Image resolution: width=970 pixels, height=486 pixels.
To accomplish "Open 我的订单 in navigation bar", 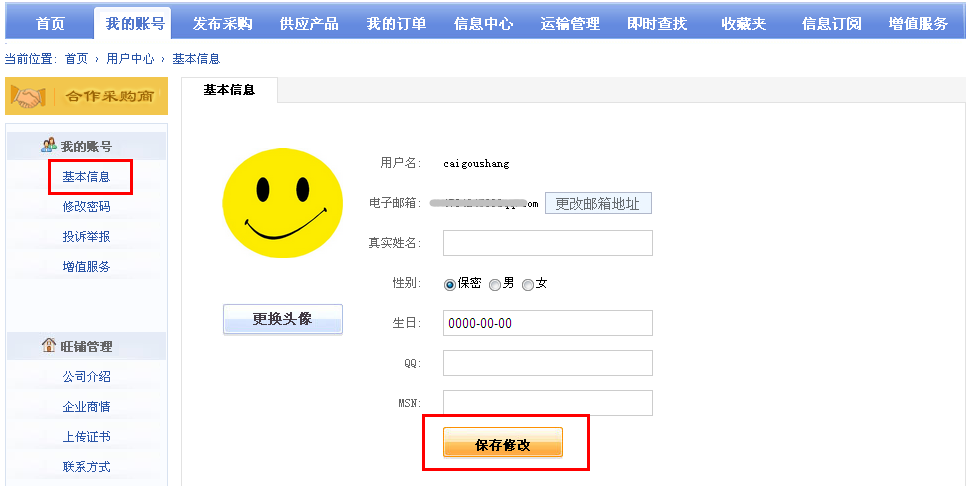I will coord(396,24).
